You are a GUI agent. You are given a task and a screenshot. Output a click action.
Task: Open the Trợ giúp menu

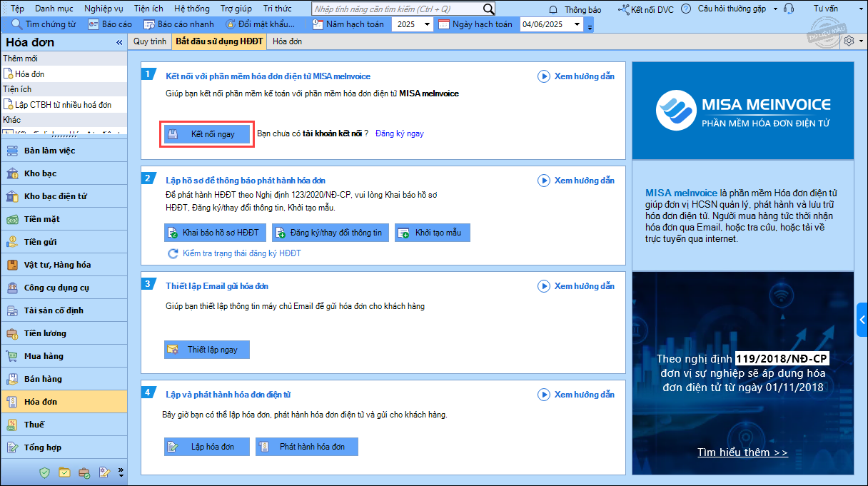tap(236, 9)
